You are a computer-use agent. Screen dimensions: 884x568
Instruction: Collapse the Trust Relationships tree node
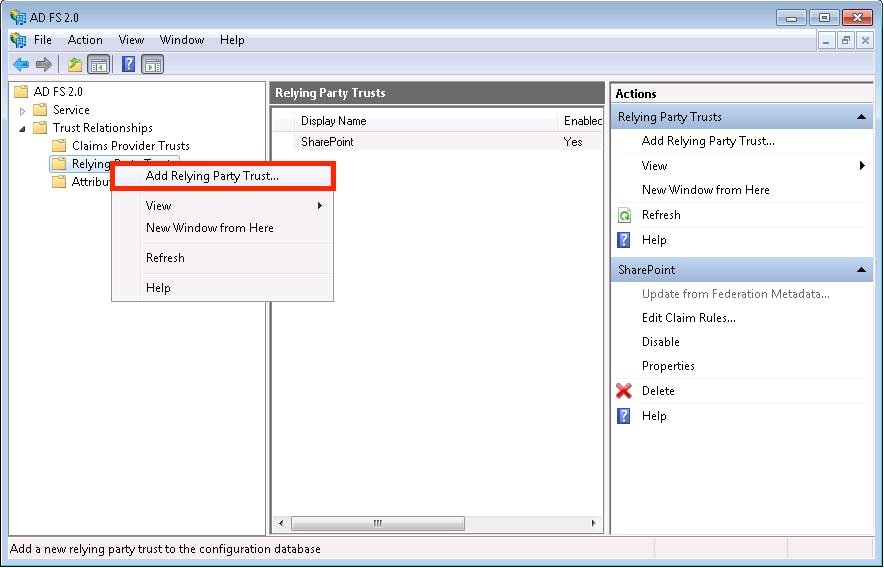23,129
